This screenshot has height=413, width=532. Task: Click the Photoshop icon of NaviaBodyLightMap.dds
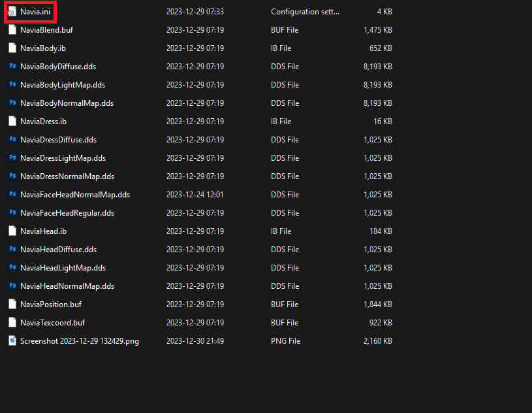tap(12, 84)
